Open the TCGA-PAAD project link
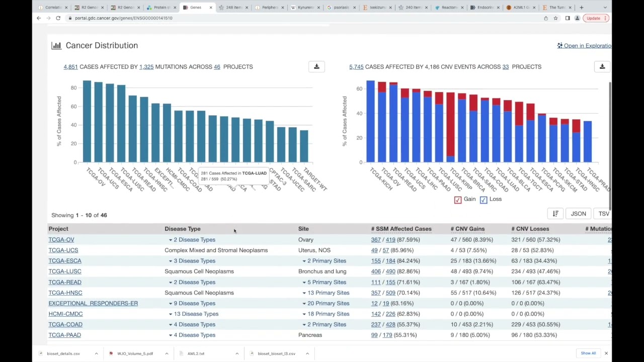 click(x=64, y=335)
